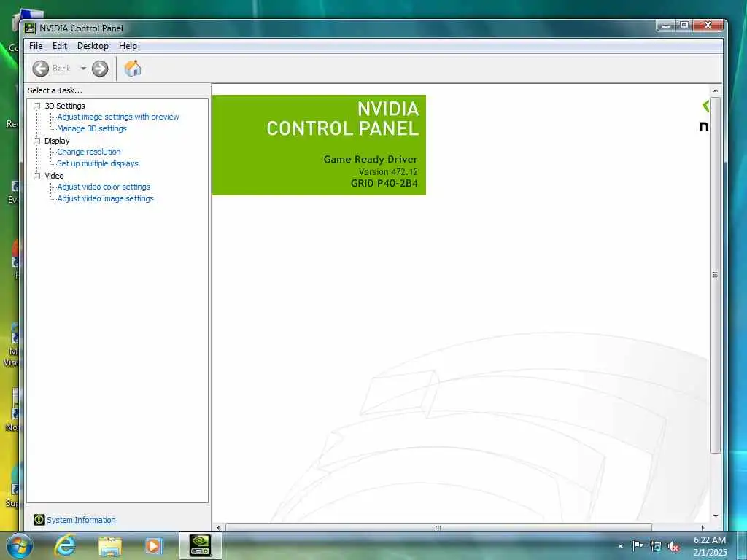Open Adjust video image settings

[x=105, y=198]
